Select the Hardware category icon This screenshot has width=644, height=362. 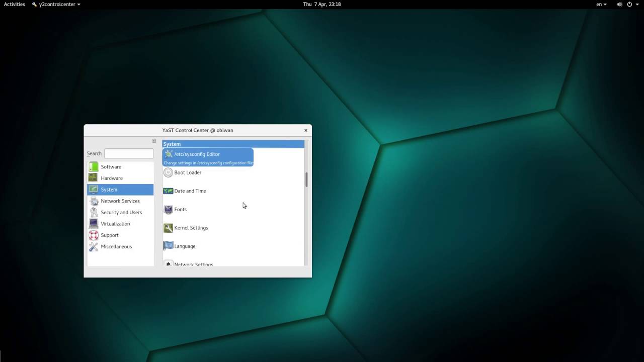(93, 178)
